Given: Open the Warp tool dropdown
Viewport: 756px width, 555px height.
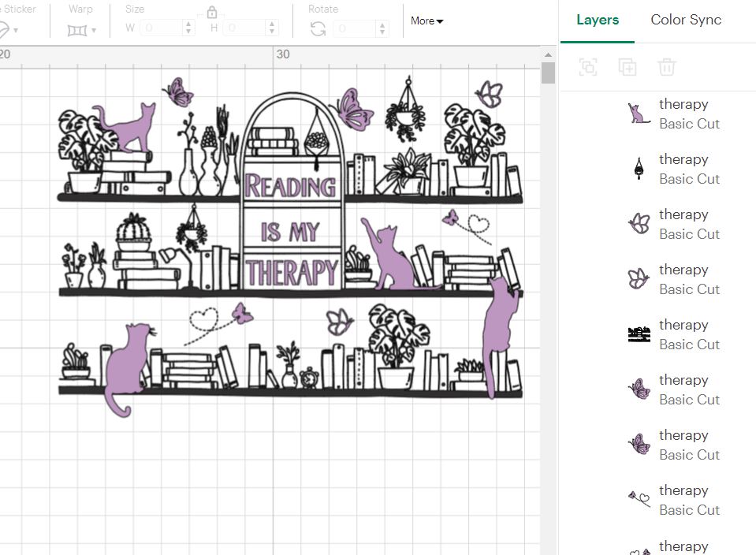Looking at the screenshot, I should pyautogui.click(x=82, y=30).
